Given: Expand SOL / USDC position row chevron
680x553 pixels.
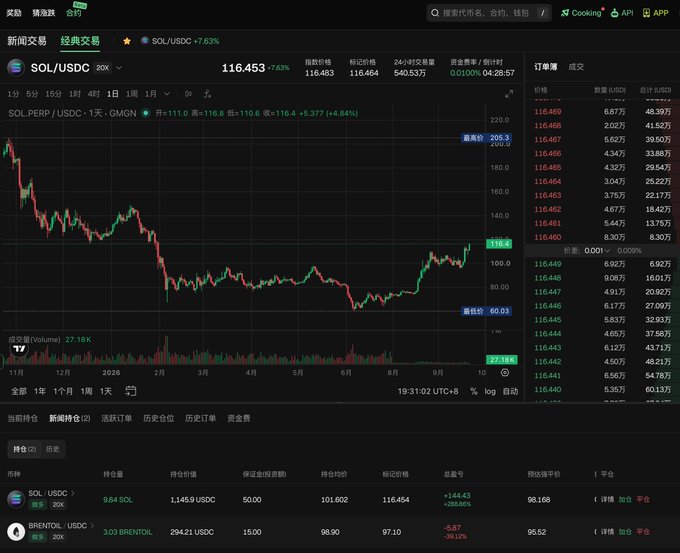Looking at the screenshot, I should pos(73,493).
